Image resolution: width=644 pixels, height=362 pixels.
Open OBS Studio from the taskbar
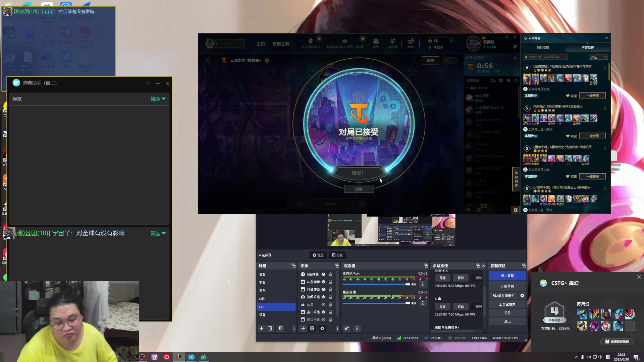pyautogui.click(x=142, y=357)
